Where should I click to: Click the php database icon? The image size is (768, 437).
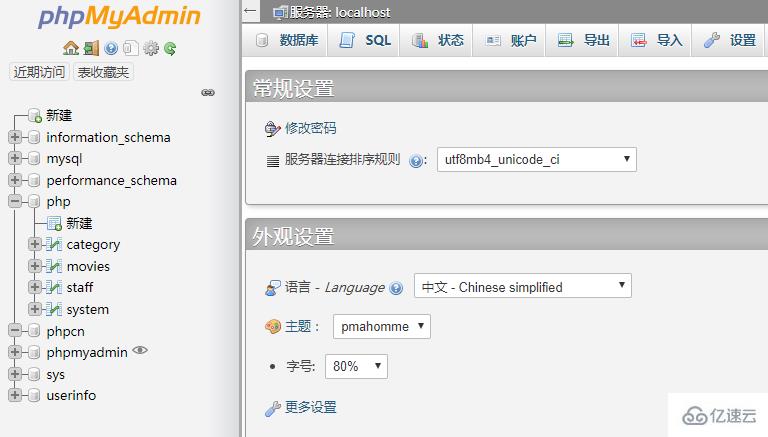pos(34,201)
